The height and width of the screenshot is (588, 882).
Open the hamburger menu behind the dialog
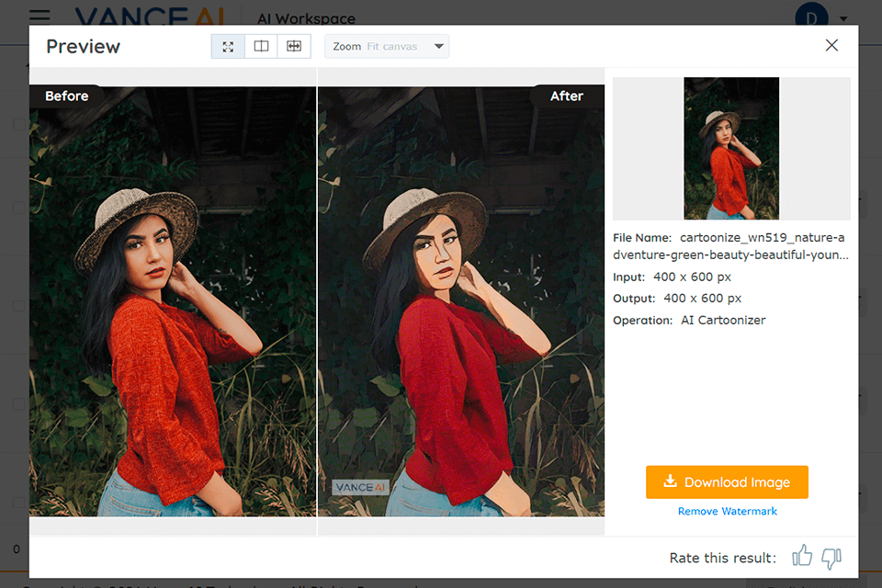40,16
